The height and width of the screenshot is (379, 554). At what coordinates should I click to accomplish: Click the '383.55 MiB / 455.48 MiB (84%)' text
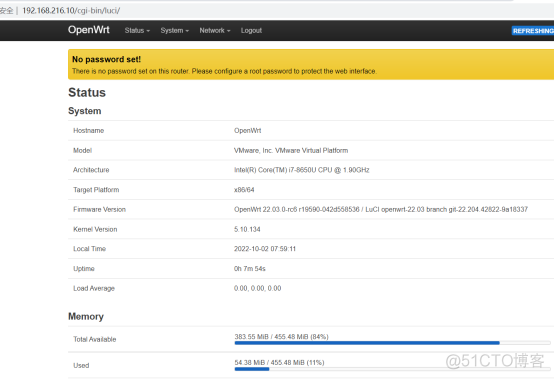281,337
